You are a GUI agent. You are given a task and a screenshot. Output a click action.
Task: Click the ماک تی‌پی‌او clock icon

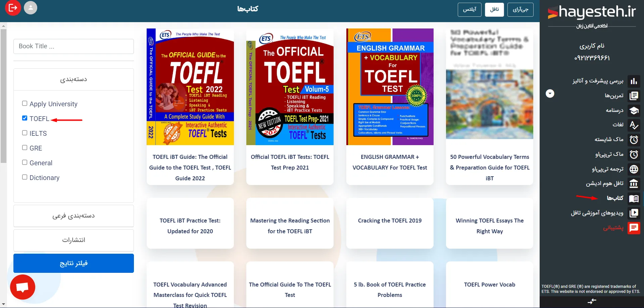(634, 155)
